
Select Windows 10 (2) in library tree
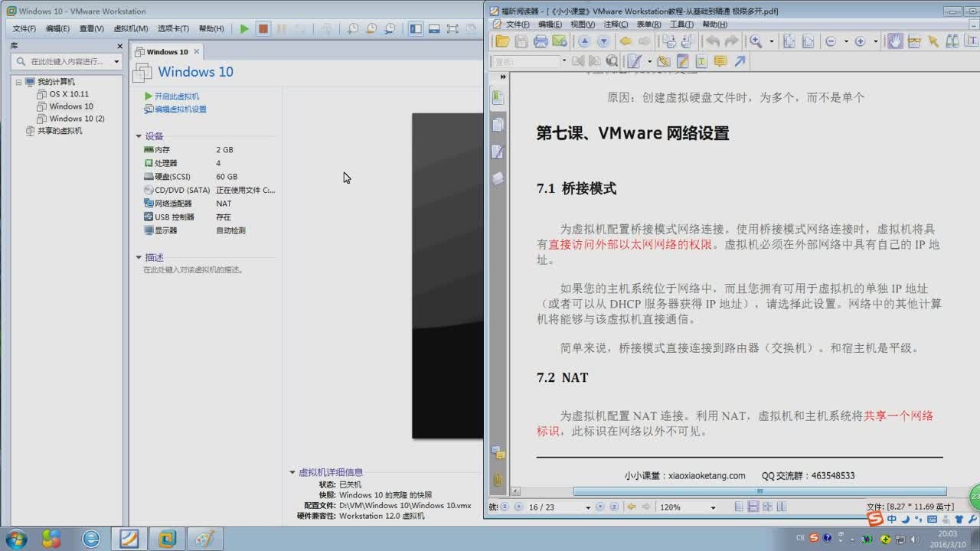(x=77, y=119)
